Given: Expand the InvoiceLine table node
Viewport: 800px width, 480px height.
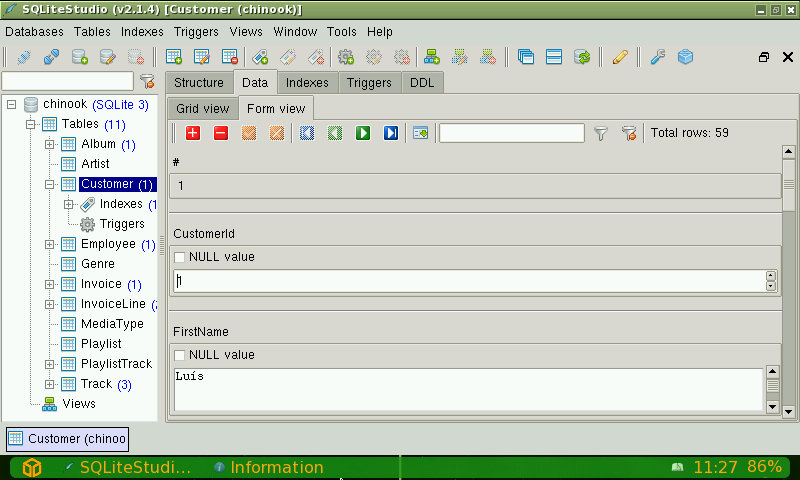Looking at the screenshot, I should [49, 304].
